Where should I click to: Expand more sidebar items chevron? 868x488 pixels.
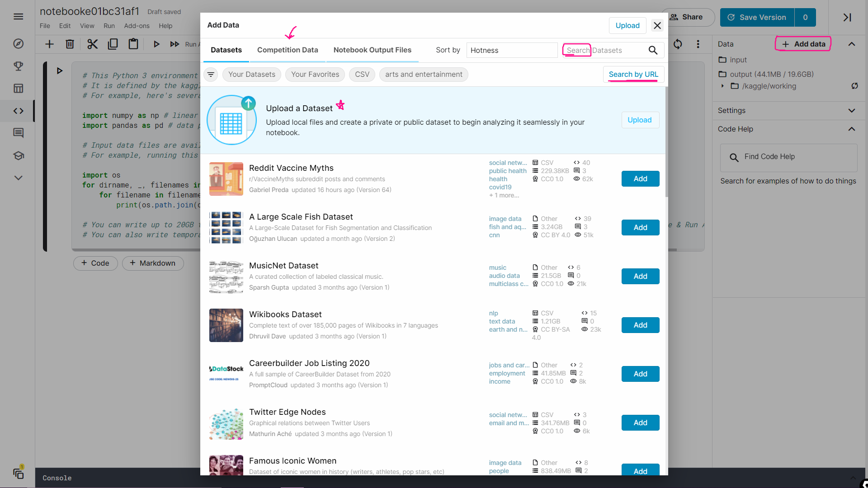pos(18,178)
